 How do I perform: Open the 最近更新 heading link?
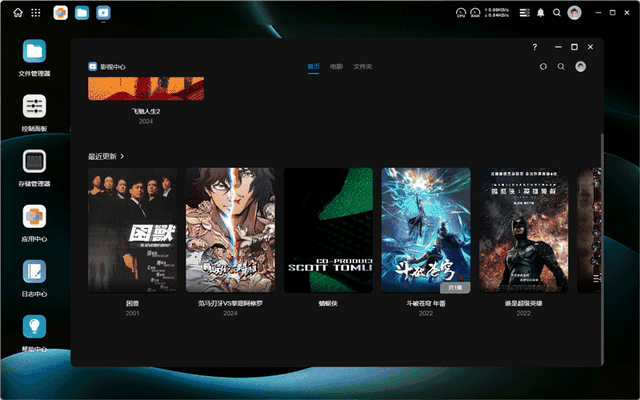click(102, 156)
